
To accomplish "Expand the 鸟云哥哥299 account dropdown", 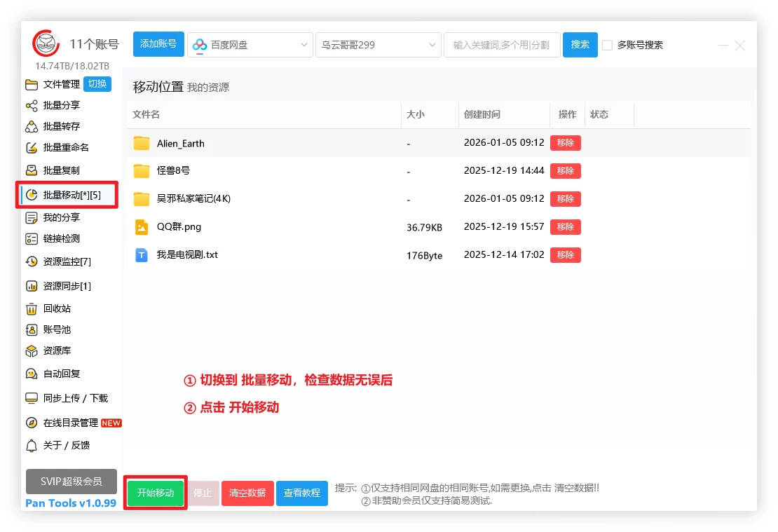I will click(378, 45).
